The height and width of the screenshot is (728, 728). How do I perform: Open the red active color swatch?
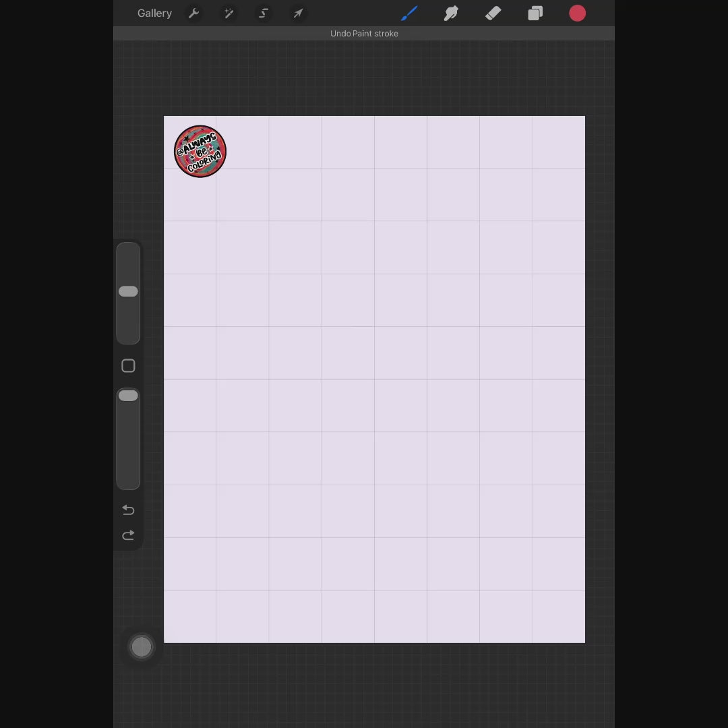tap(577, 13)
